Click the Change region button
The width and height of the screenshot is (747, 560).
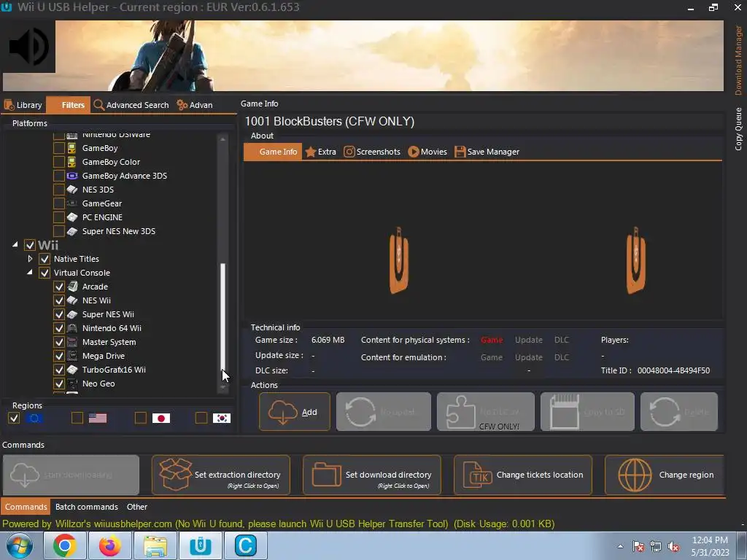click(665, 475)
